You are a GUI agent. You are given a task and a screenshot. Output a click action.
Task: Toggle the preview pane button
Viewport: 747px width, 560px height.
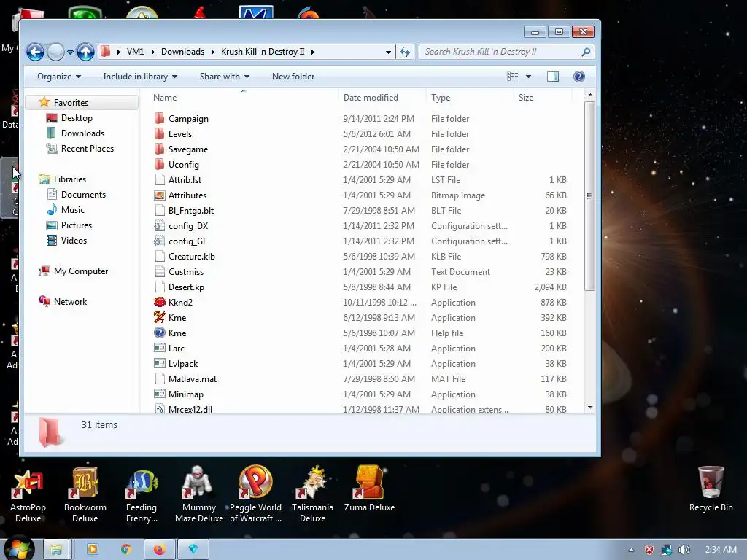pos(553,76)
